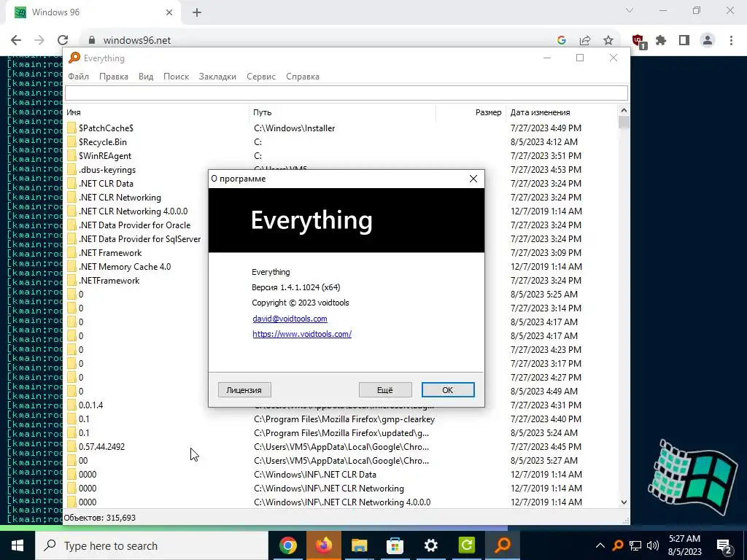Click the scrollbar down arrow in results
The image size is (747, 560).
[x=624, y=502]
